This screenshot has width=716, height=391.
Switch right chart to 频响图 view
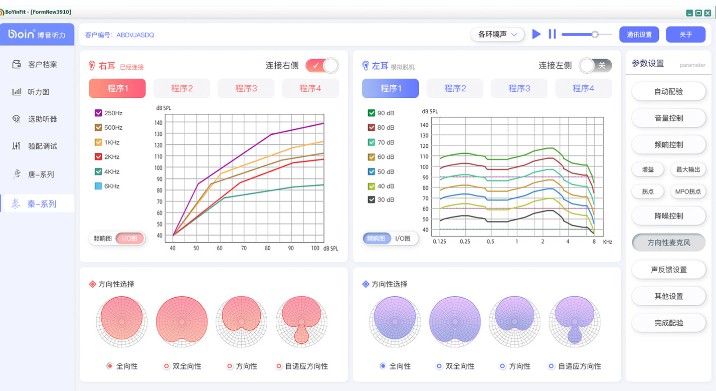102,238
